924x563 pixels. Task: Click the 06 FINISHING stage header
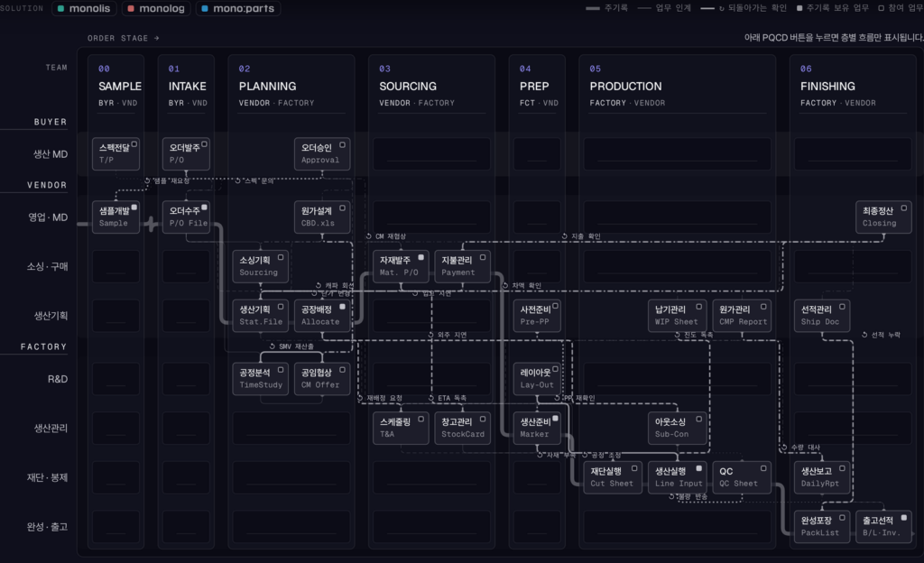point(853,86)
